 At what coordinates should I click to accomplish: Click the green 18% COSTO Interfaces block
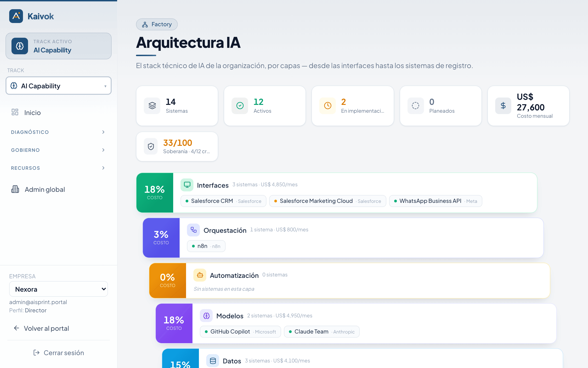155,193
